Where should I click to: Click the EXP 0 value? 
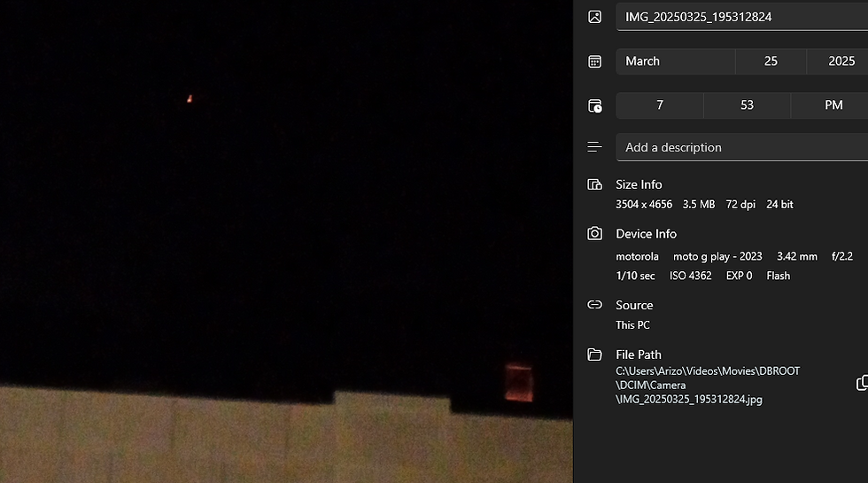[x=739, y=276]
